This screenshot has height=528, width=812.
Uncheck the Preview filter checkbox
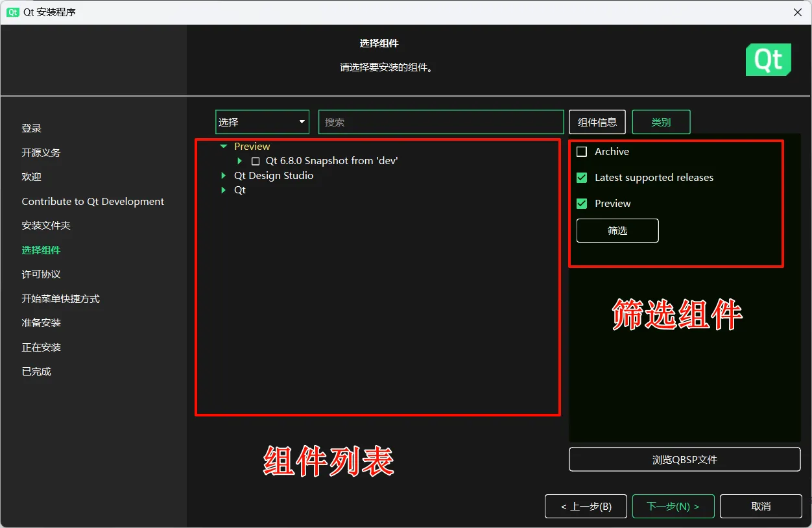(x=581, y=203)
